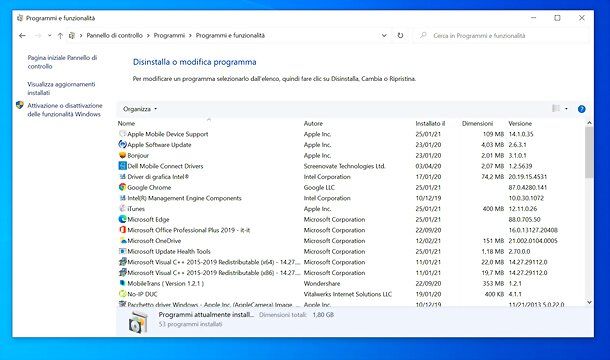Click the Driver di grafica Intel icon
This screenshot has width=610, height=360.
point(123,177)
